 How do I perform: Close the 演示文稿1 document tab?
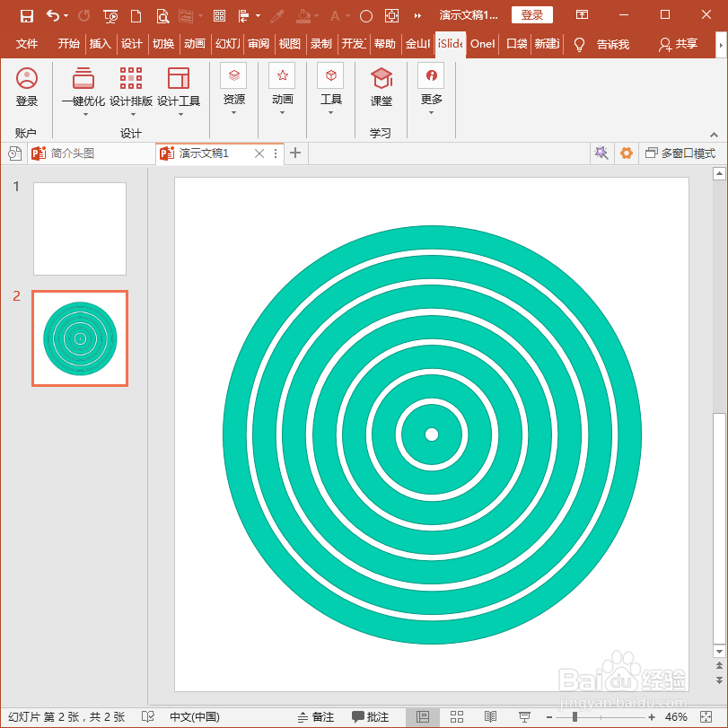(259, 153)
